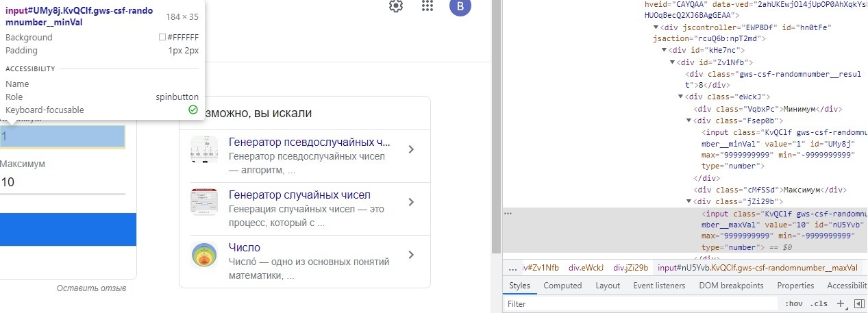Click the three-dots beside selected DOM node
This screenshot has width=868, height=313.
508,213
